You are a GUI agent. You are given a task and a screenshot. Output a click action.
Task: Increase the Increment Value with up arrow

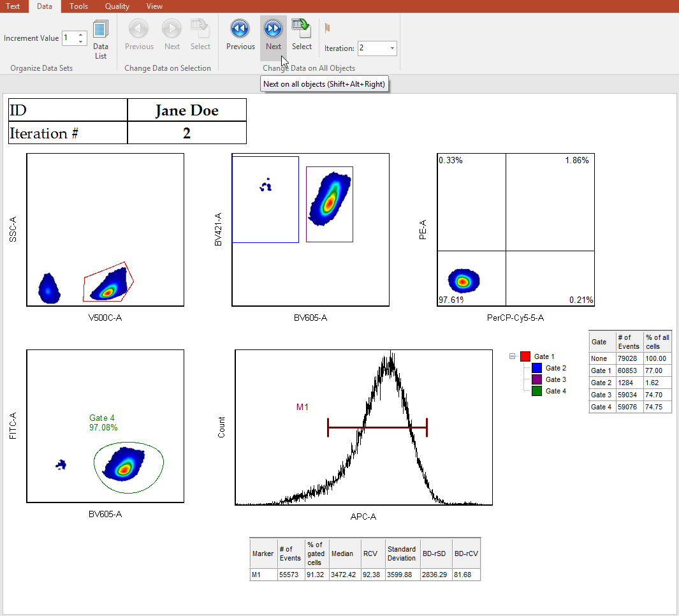click(x=81, y=34)
